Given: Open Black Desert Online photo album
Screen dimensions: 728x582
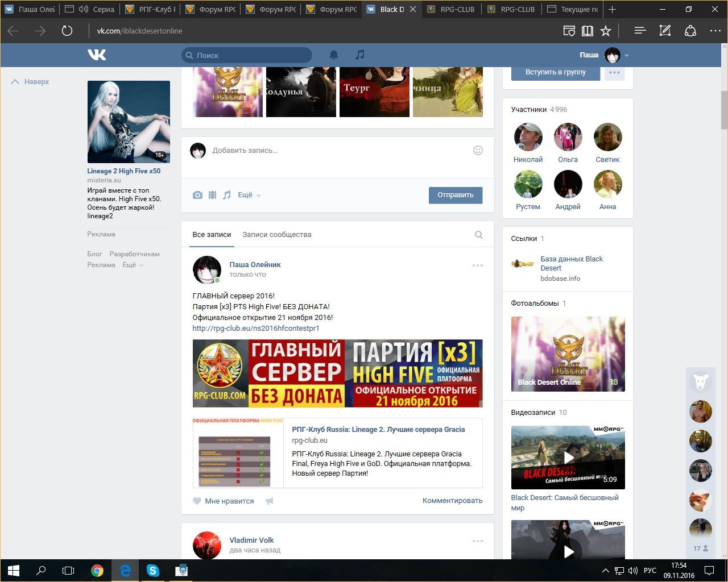Looking at the screenshot, I should click(x=568, y=354).
